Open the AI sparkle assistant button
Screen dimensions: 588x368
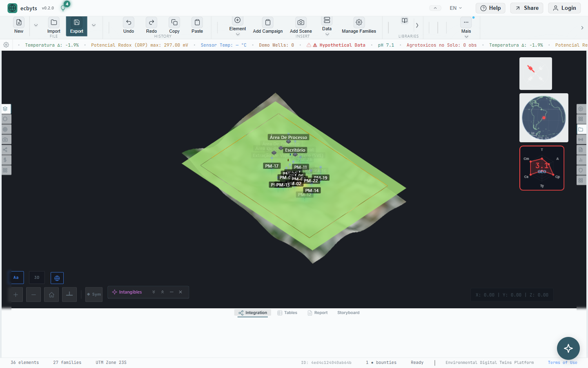click(x=568, y=348)
